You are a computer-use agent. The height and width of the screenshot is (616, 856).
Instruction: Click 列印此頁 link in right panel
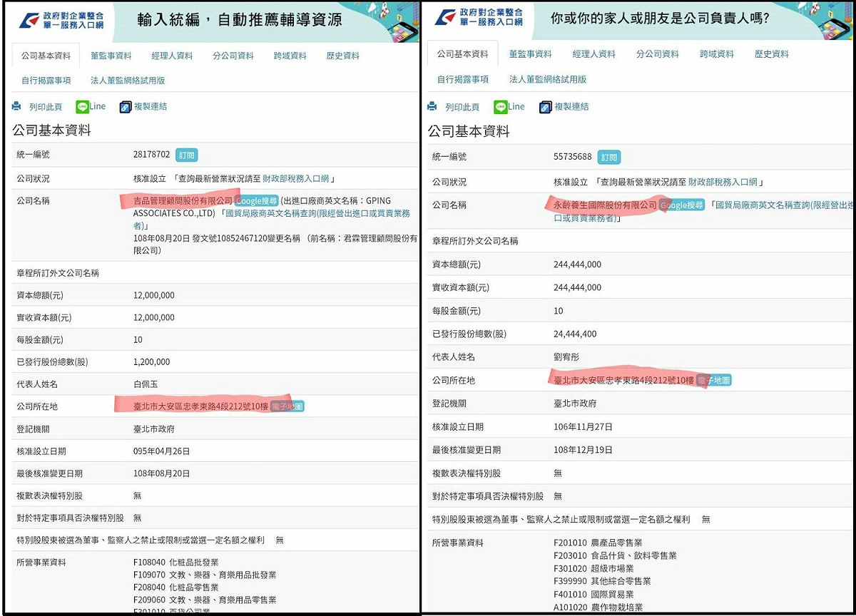click(x=462, y=107)
